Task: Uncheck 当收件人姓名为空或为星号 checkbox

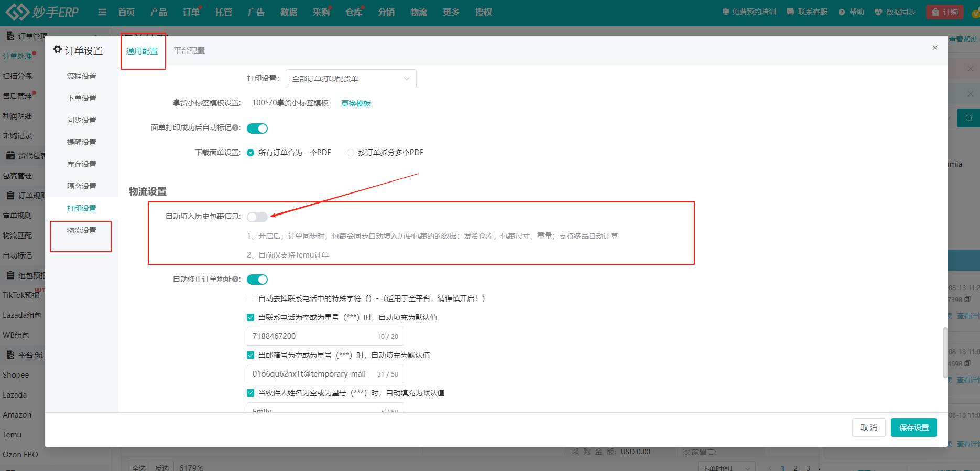Action: point(251,393)
